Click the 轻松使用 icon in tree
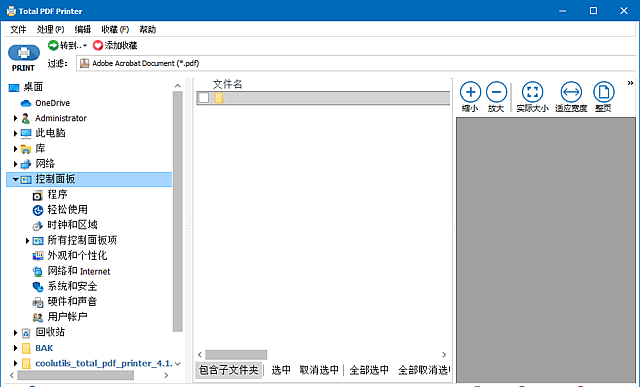The height and width of the screenshot is (387, 640). (38, 210)
